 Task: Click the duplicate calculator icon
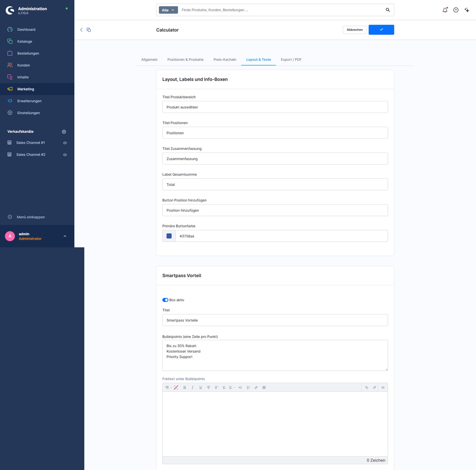[89, 30]
